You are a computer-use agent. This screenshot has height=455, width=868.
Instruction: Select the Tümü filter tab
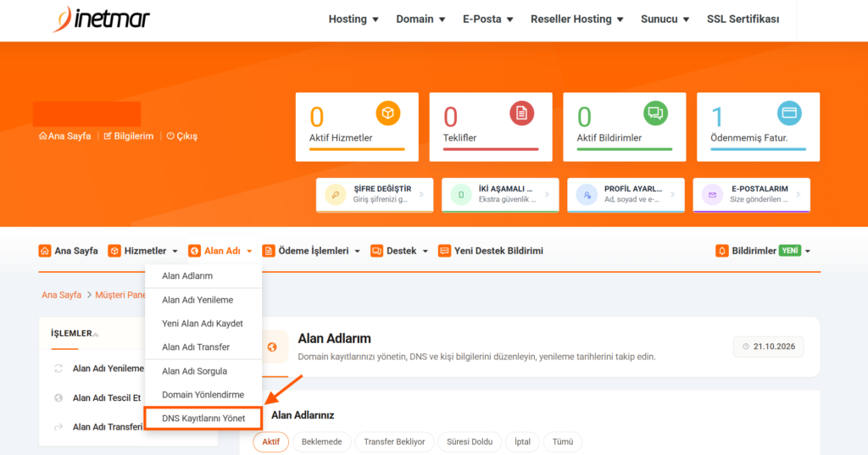[563, 441]
